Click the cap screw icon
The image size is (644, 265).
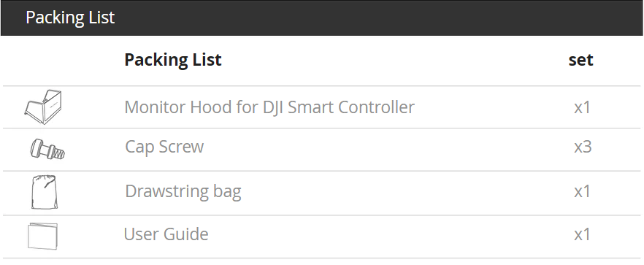pos(47,150)
